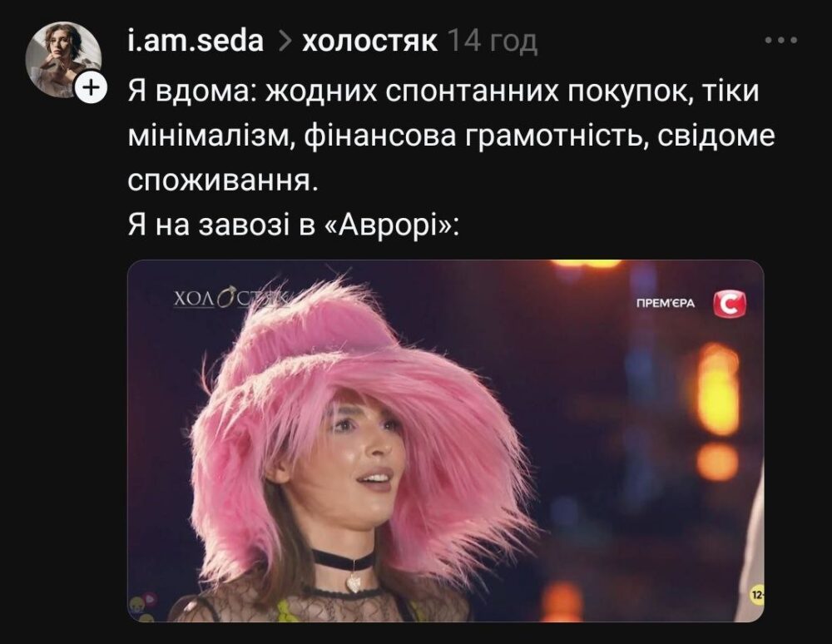Click the heart pendant on the choker
This screenshot has width=832, height=644.
coord(354,582)
